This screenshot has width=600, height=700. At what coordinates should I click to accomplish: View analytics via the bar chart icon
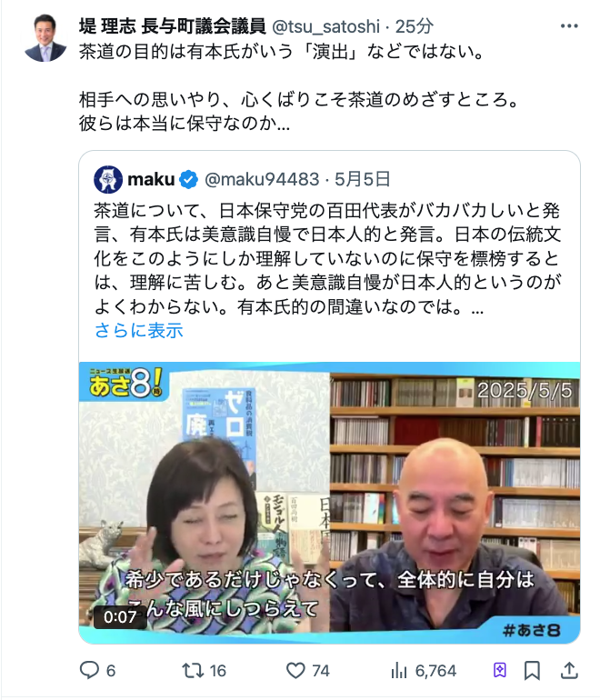(x=399, y=670)
